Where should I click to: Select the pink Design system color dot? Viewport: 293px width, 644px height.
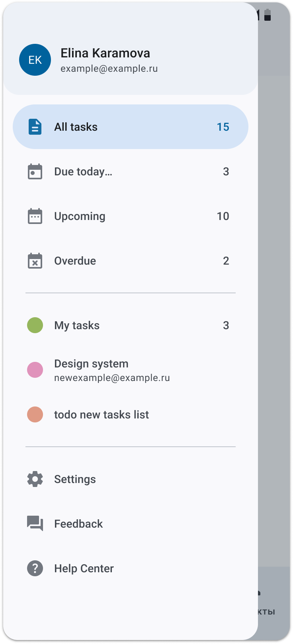click(x=35, y=370)
